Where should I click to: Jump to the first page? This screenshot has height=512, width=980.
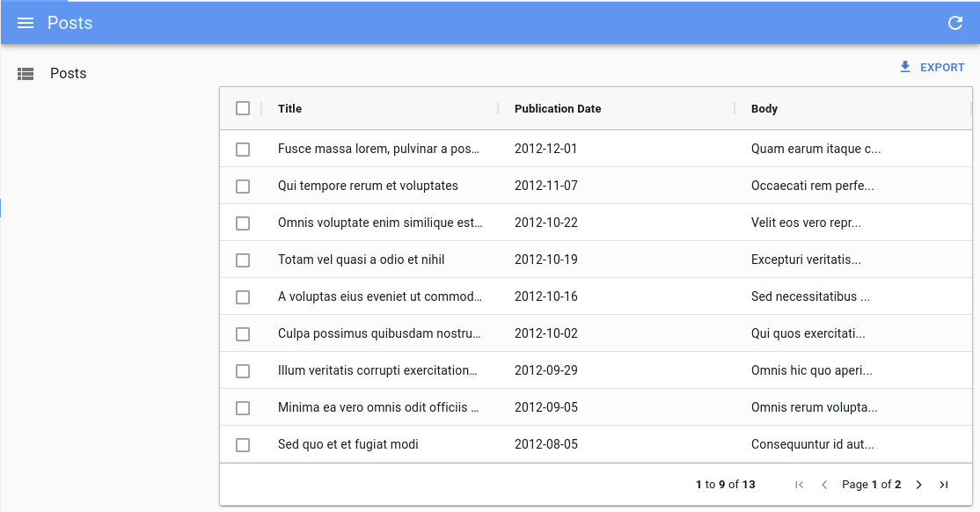click(x=799, y=484)
